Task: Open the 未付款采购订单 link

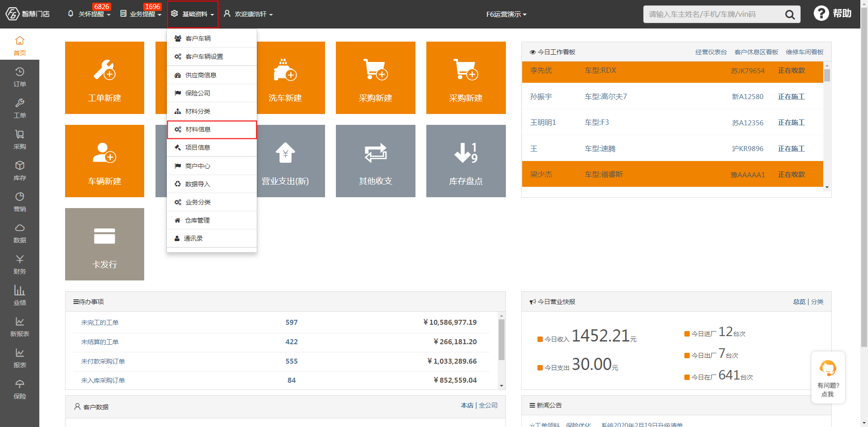Action: click(103, 361)
